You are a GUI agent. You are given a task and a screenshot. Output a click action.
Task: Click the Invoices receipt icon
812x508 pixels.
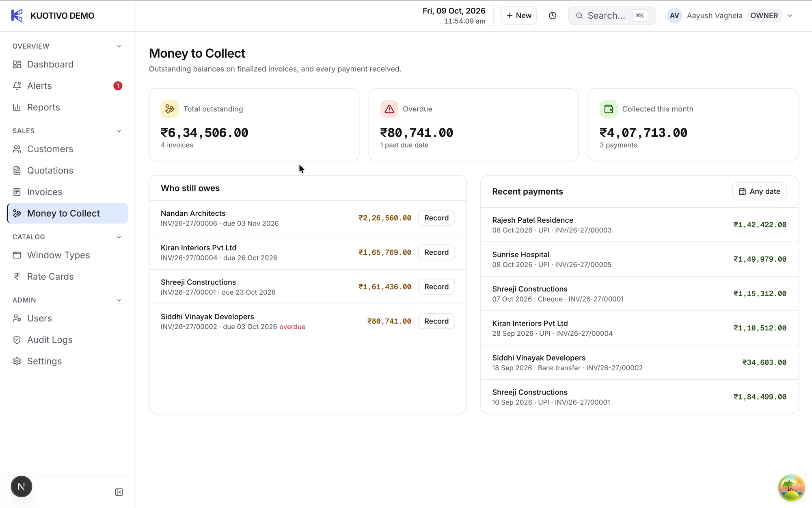(17, 192)
